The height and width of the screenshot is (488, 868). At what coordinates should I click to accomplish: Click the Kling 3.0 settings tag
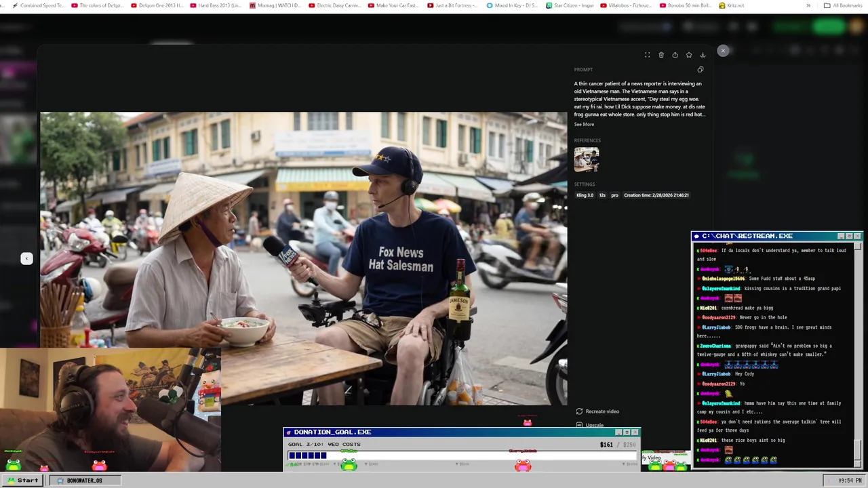coord(585,195)
